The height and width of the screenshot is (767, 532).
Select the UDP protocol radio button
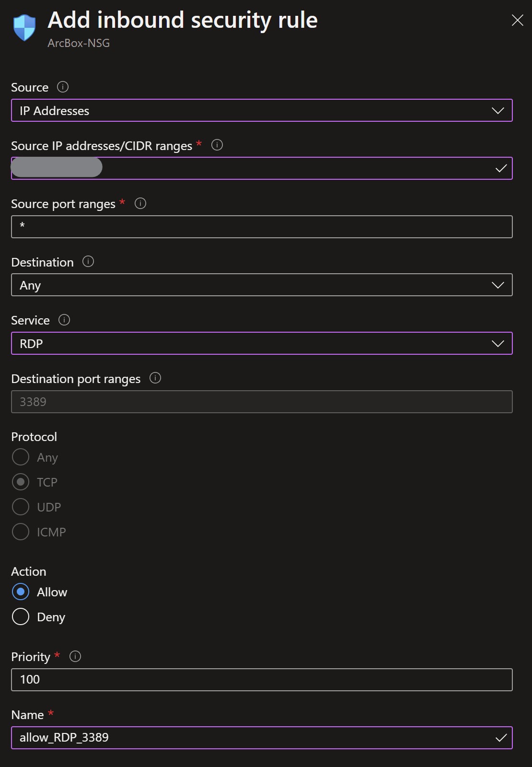click(21, 507)
